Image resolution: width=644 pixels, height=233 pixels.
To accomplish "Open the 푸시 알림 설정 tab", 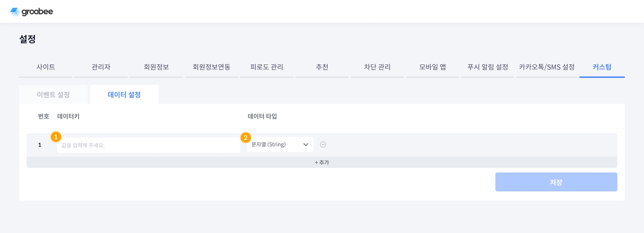I will [x=487, y=67].
